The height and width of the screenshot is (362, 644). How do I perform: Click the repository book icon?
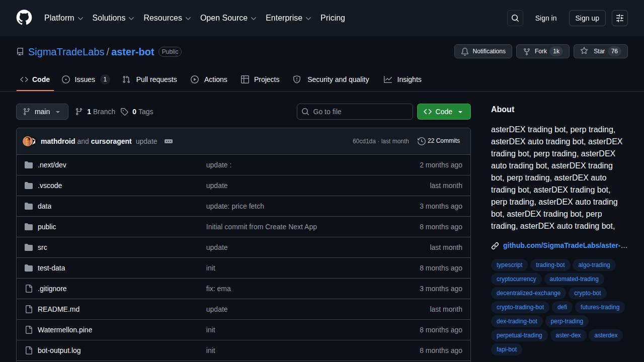[x=20, y=52]
